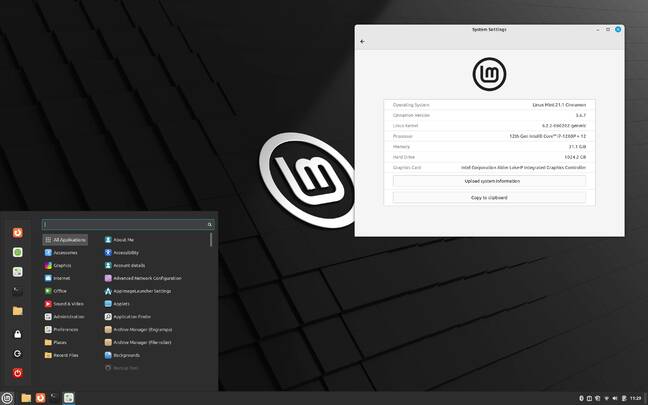
Task: Click the Processor row value
Action: [548, 136]
